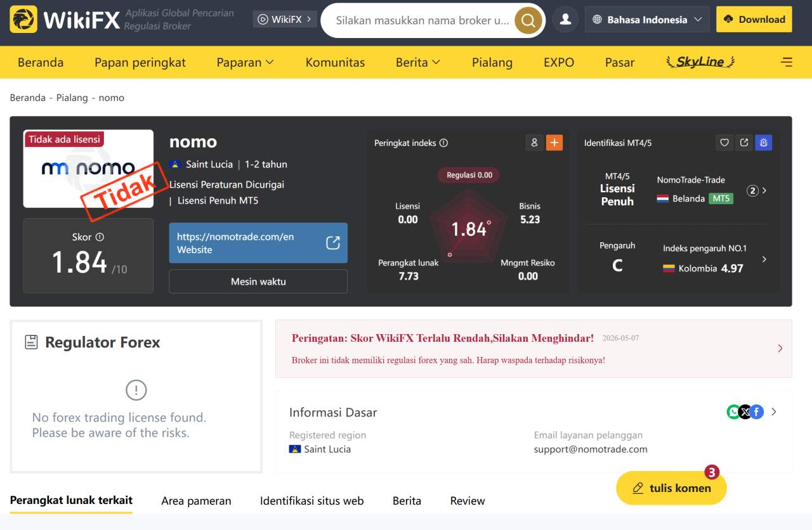Click the external link icon on website button
812x530 pixels.
(333, 243)
